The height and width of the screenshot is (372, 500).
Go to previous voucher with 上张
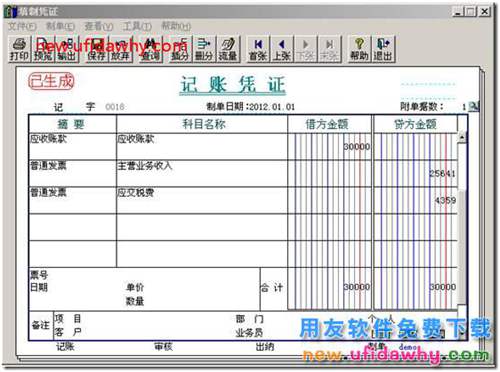pos(282,49)
